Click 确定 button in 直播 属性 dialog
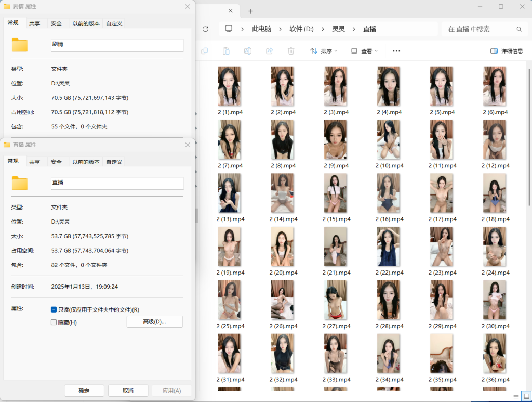 84,391
